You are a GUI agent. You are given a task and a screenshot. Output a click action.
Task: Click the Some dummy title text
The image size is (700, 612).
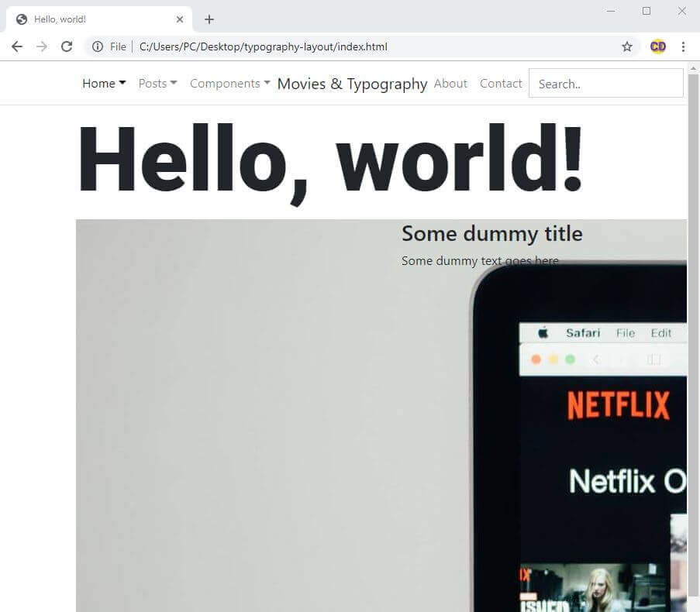click(x=492, y=233)
